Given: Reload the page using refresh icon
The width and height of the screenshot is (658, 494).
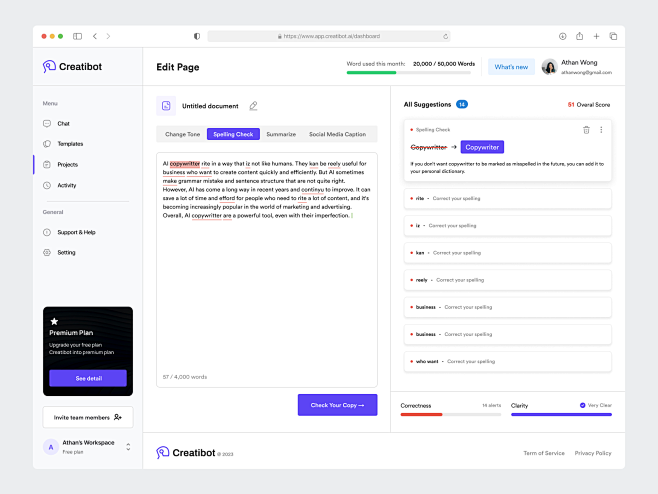Looking at the screenshot, I should point(445,37).
